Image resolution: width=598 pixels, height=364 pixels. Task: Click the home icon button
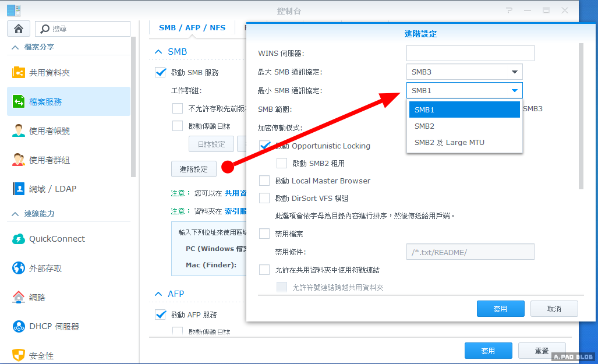[x=18, y=29]
